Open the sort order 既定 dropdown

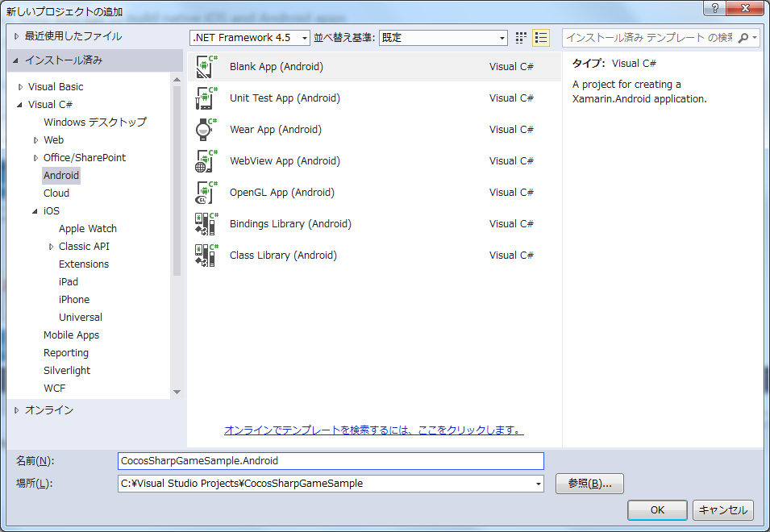443,38
